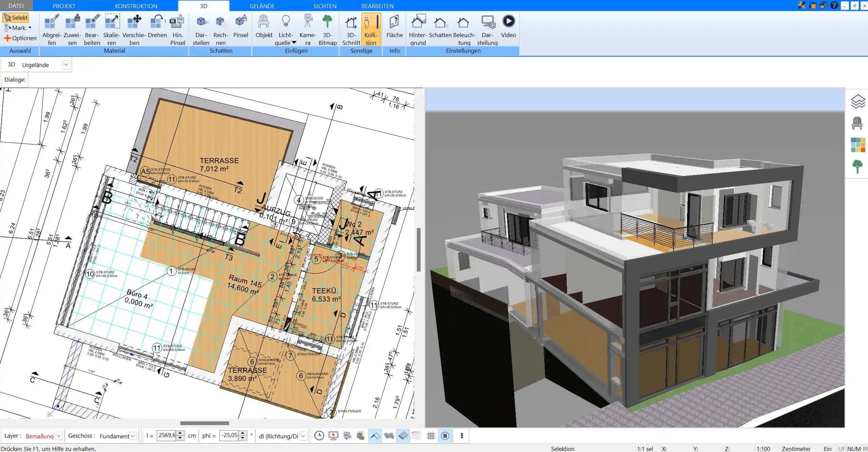Screen dimensions: 868x452
Task: Activate the Selekt selection mode
Action: 16,18
